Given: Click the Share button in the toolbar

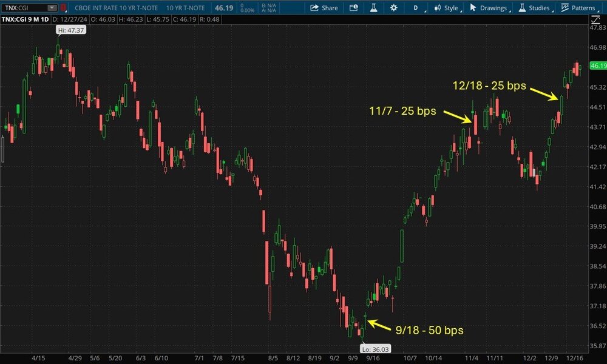Looking at the screenshot, I should 324,8.
